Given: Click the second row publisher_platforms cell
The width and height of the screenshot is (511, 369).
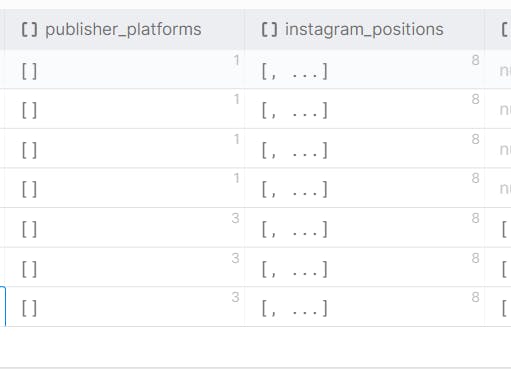Looking at the screenshot, I should (124, 109).
